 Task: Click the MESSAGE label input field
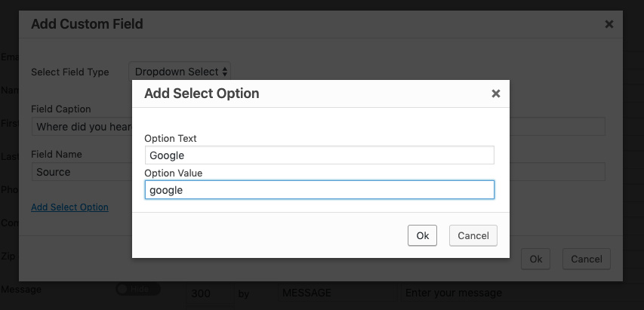(x=336, y=293)
